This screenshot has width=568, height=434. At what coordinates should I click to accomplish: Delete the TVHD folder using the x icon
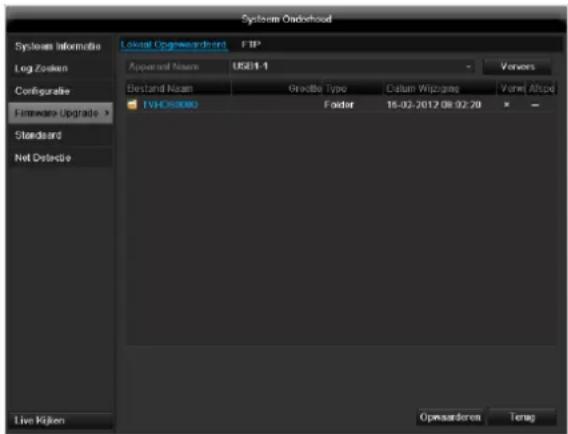[506, 105]
